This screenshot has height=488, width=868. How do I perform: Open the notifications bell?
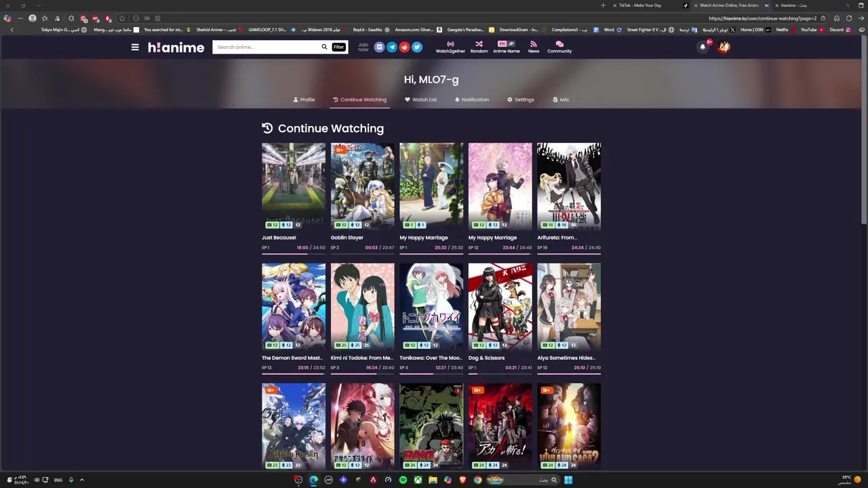pyautogui.click(x=703, y=47)
